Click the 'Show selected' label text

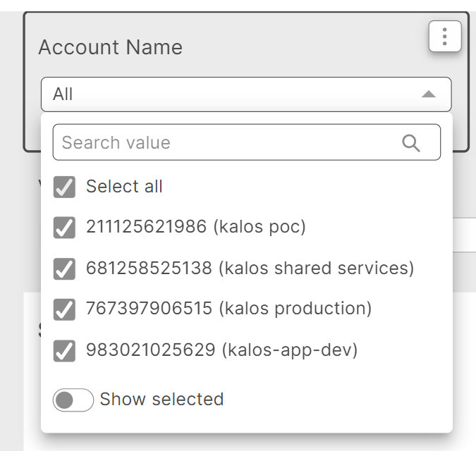pos(161,400)
